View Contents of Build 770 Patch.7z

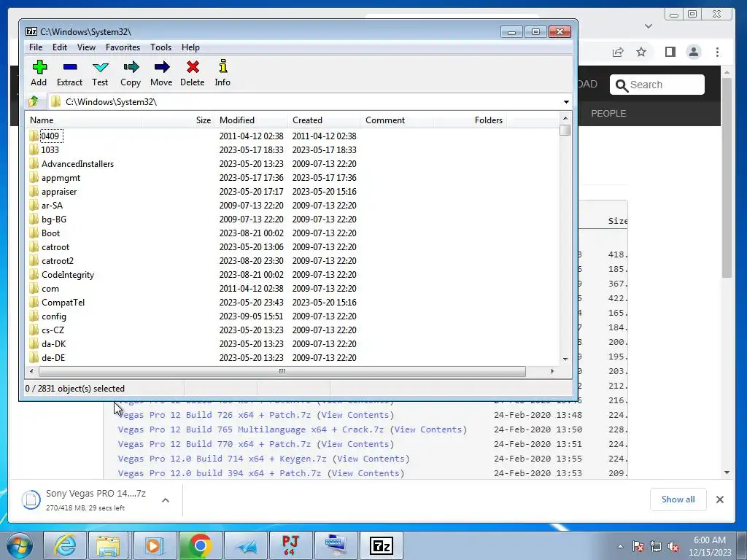355,444
